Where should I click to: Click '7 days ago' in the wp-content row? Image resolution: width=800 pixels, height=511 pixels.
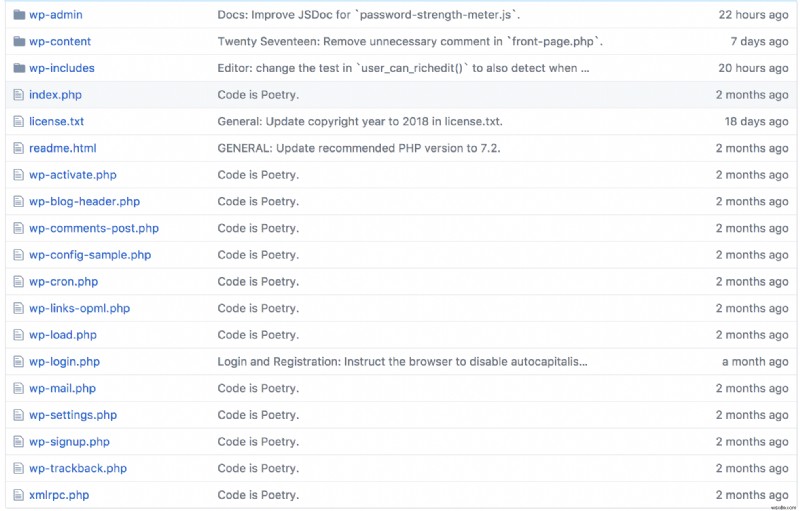point(759,41)
